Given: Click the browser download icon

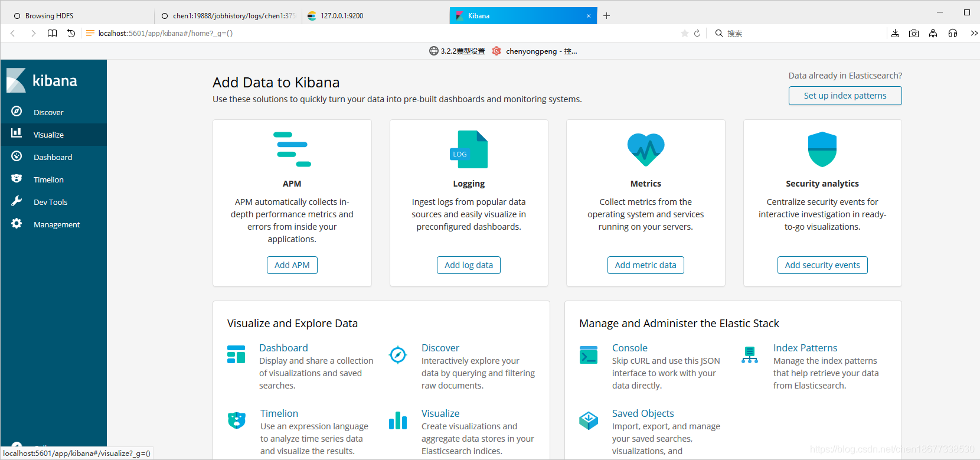Looking at the screenshot, I should tap(895, 34).
